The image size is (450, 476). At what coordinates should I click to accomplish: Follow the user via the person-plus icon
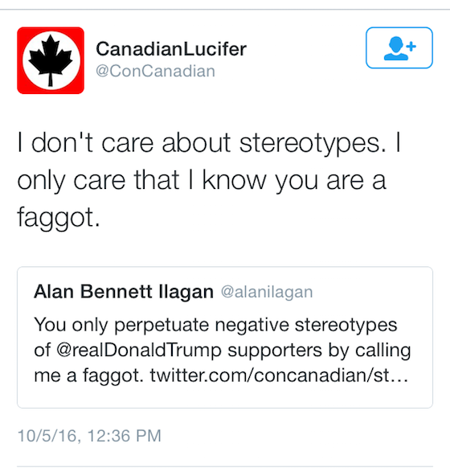click(399, 47)
